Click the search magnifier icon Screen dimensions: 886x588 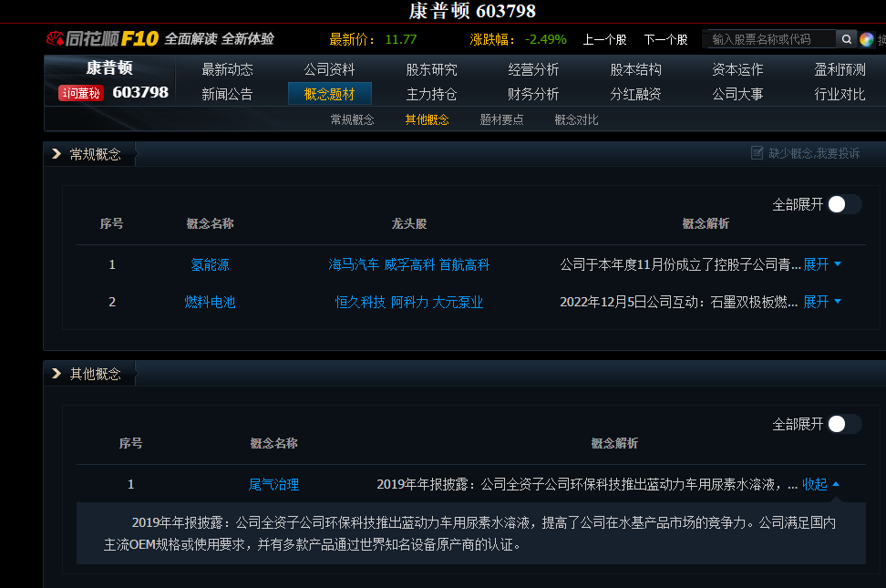846,39
